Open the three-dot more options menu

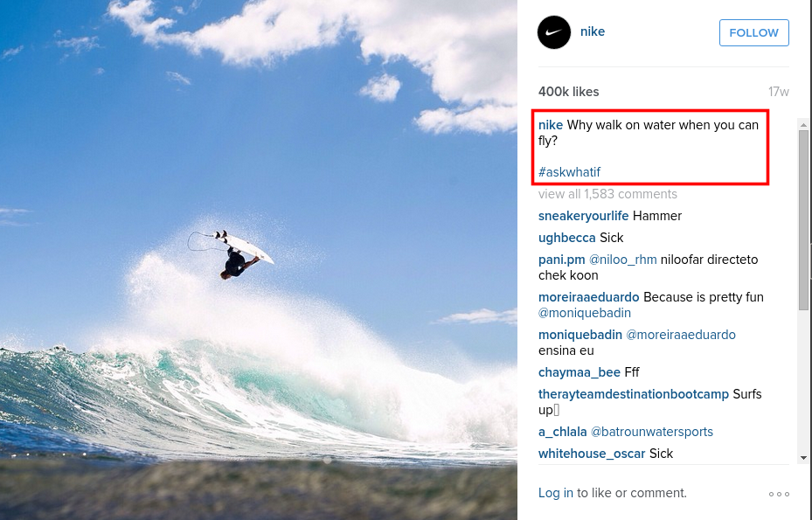[x=779, y=494]
